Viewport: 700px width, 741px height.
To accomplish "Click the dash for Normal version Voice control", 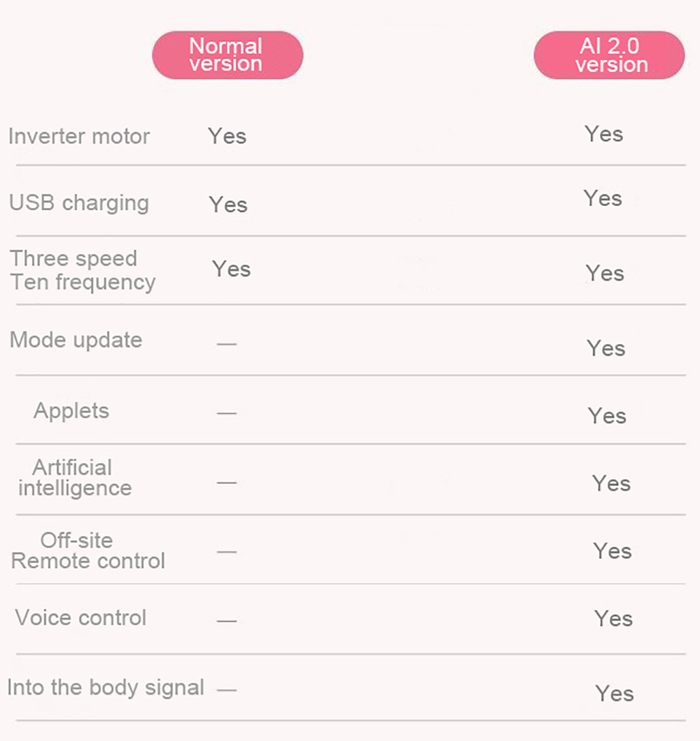I will [227, 621].
